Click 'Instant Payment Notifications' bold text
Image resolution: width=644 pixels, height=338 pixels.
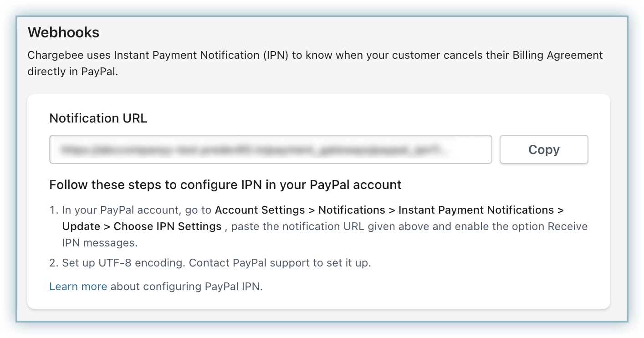(x=476, y=210)
